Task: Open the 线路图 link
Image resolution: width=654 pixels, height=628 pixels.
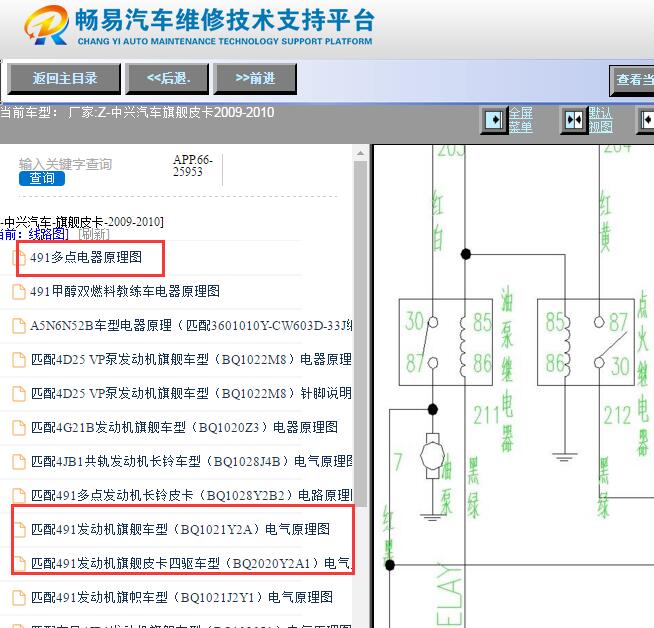Action: coord(47,234)
